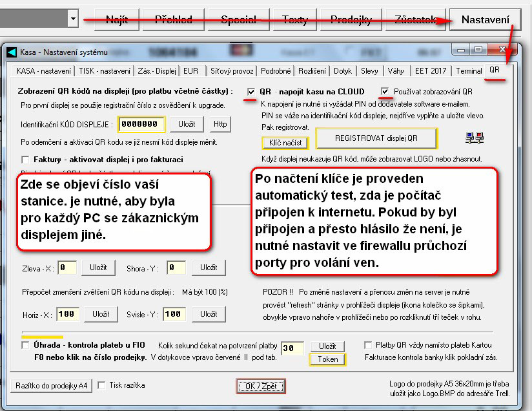Enable QR napojit kasu na CLOUD checkbox
Image resolution: width=532 pixels, height=411 pixels.
(x=251, y=92)
